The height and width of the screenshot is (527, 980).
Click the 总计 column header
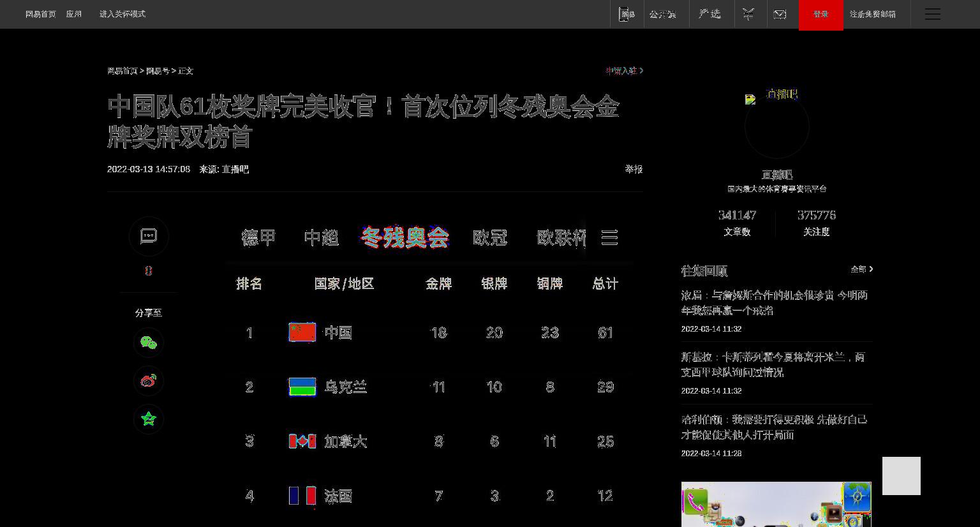(x=605, y=283)
